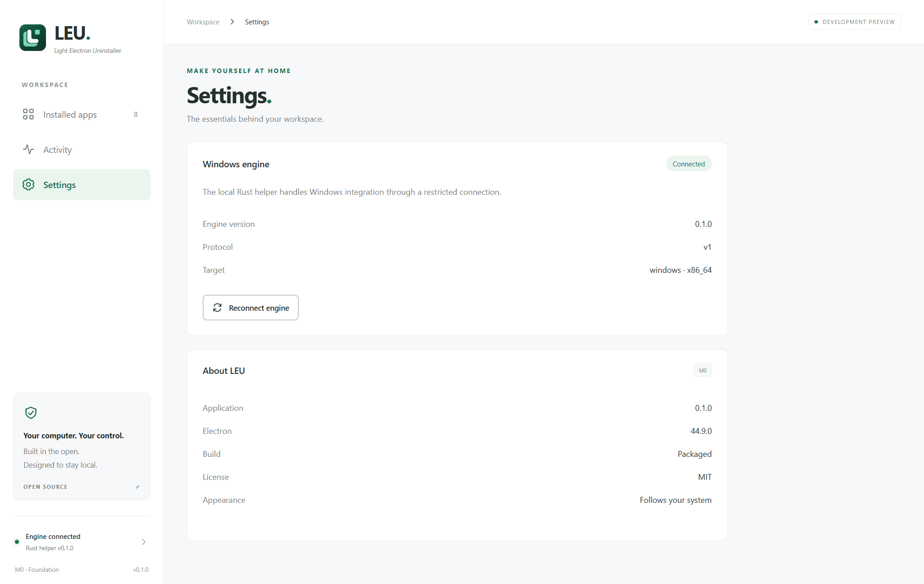Click the About LEU heading
The width and height of the screenshot is (924, 584).
(224, 370)
